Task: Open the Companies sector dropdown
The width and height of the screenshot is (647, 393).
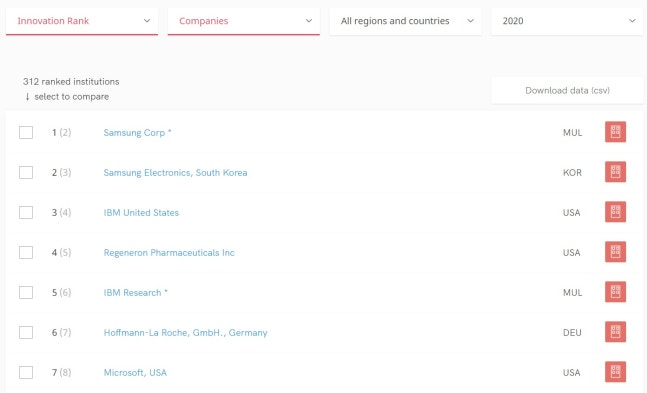Action: coord(243,21)
